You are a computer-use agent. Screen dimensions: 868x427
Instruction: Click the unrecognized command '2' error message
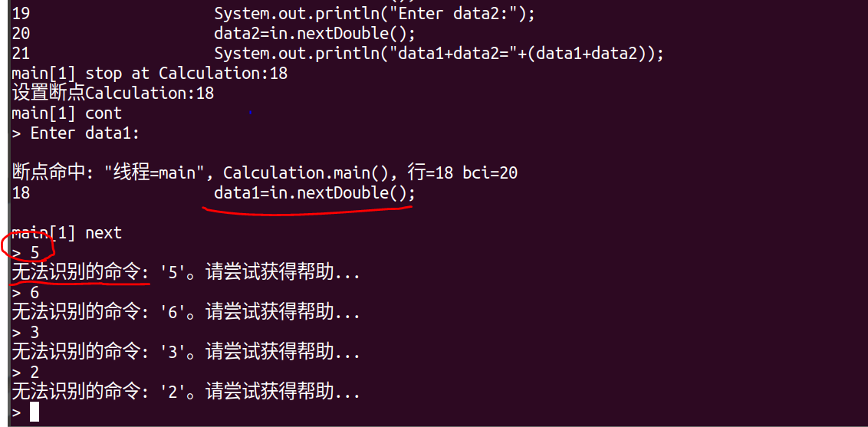(186, 393)
